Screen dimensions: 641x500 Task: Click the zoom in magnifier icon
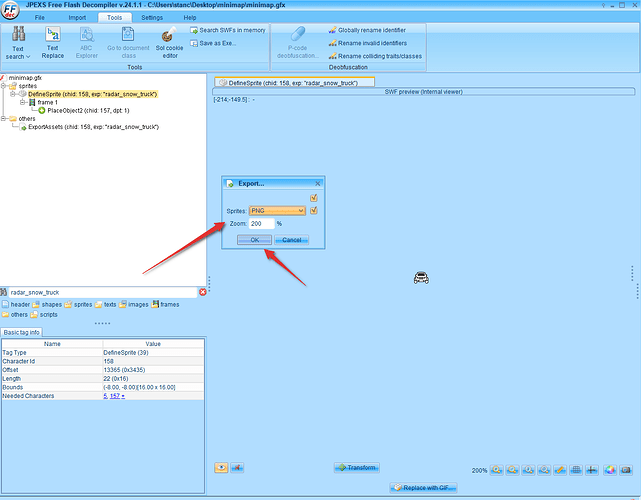click(497, 469)
